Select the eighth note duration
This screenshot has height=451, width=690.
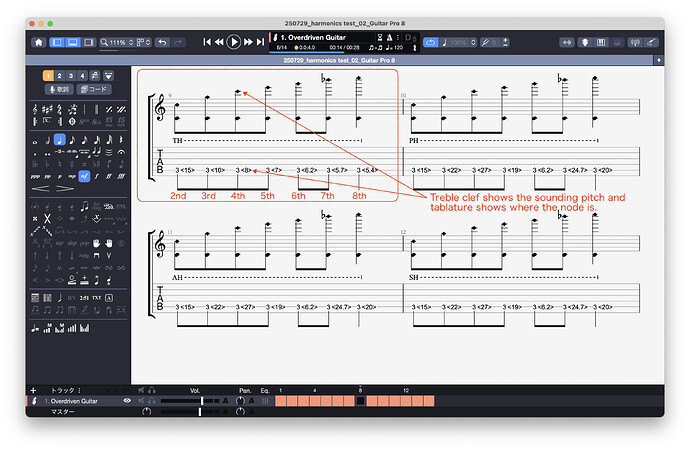(x=72, y=140)
